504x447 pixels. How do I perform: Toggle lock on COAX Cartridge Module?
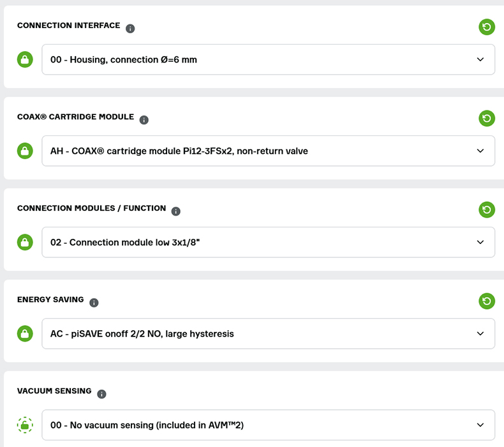click(x=25, y=151)
